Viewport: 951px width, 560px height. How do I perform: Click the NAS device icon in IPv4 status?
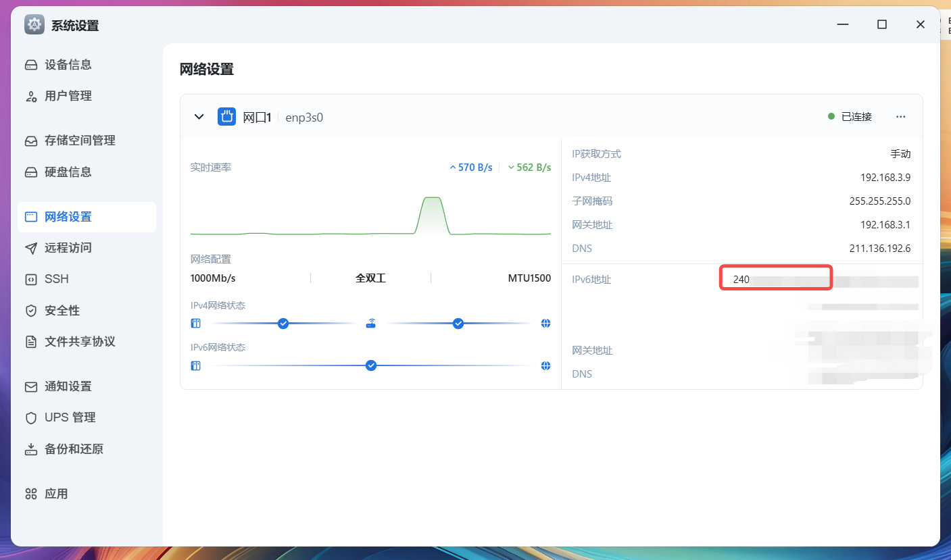pos(196,324)
